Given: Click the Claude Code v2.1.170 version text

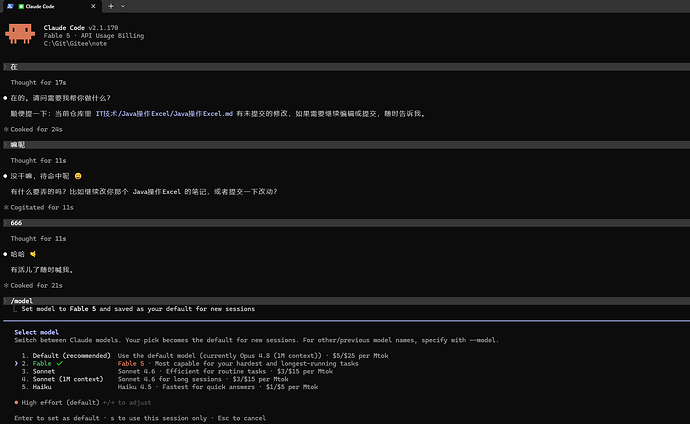Looking at the screenshot, I should 81,28.
